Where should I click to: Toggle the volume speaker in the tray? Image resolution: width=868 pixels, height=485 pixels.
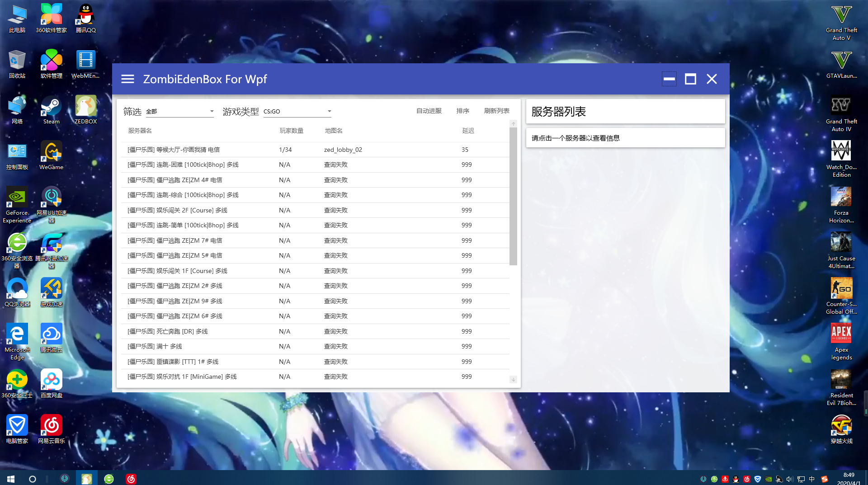789,479
